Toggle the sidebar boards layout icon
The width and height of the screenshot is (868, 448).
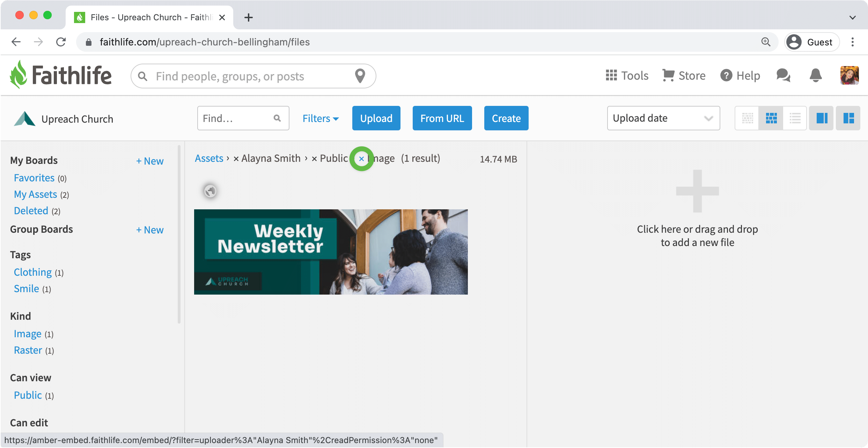(848, 118)
